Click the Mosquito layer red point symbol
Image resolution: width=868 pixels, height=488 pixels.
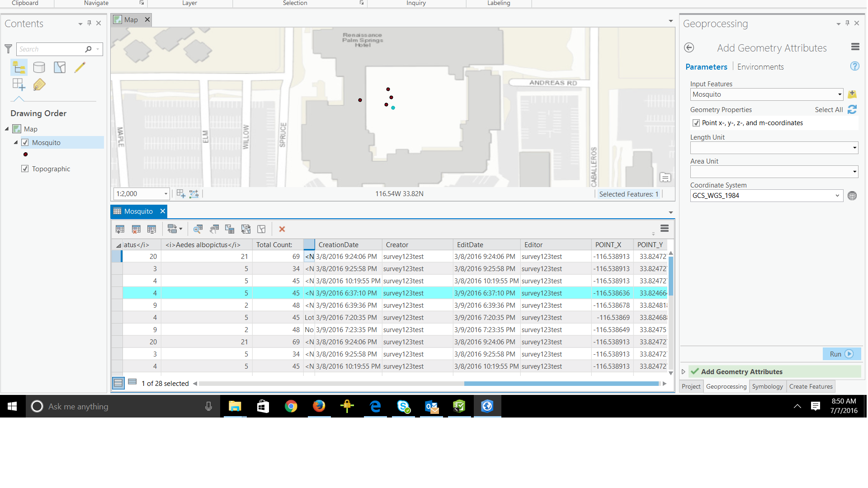point(26,155)
